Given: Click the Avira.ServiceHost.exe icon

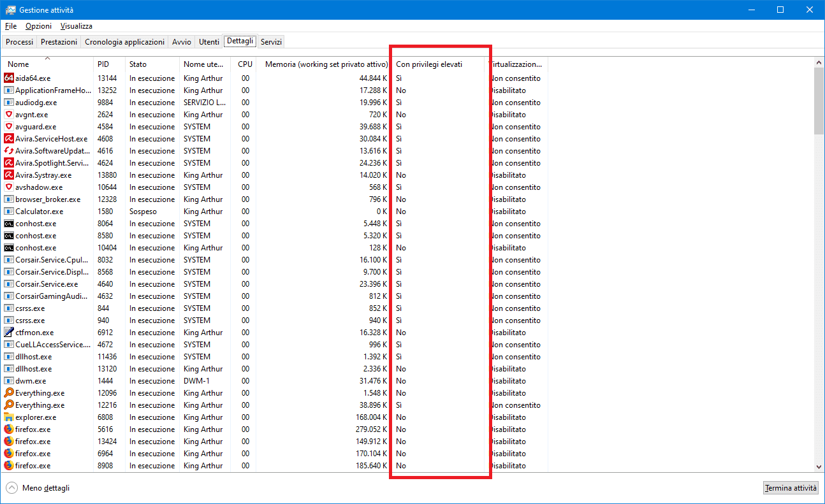Looking at the screenshot, I should click(x=9, y=139).
